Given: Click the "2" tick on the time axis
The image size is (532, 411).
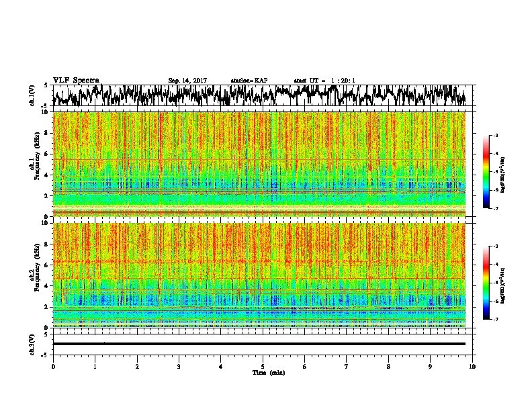Looking at the screenshot, I should tap(137, 367).
